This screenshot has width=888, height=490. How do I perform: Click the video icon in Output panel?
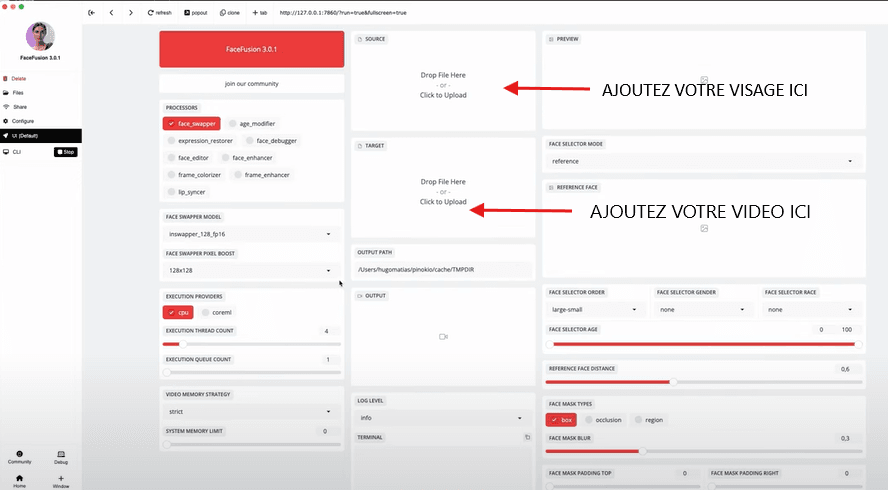[443, 336]
